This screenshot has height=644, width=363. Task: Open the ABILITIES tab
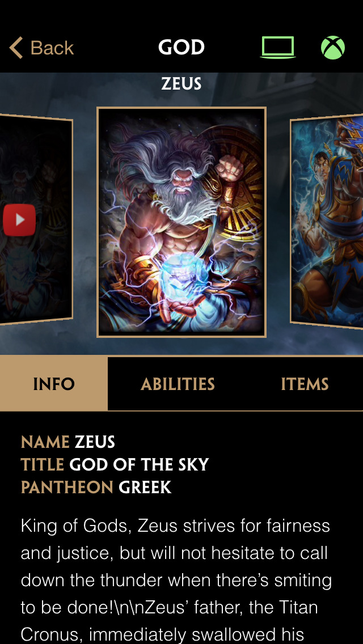tap(178, 384)
